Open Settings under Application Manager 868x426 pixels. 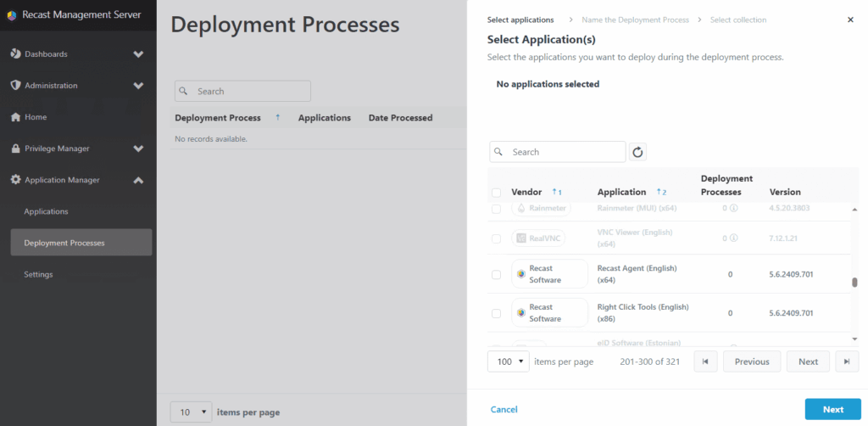[38, 274]
